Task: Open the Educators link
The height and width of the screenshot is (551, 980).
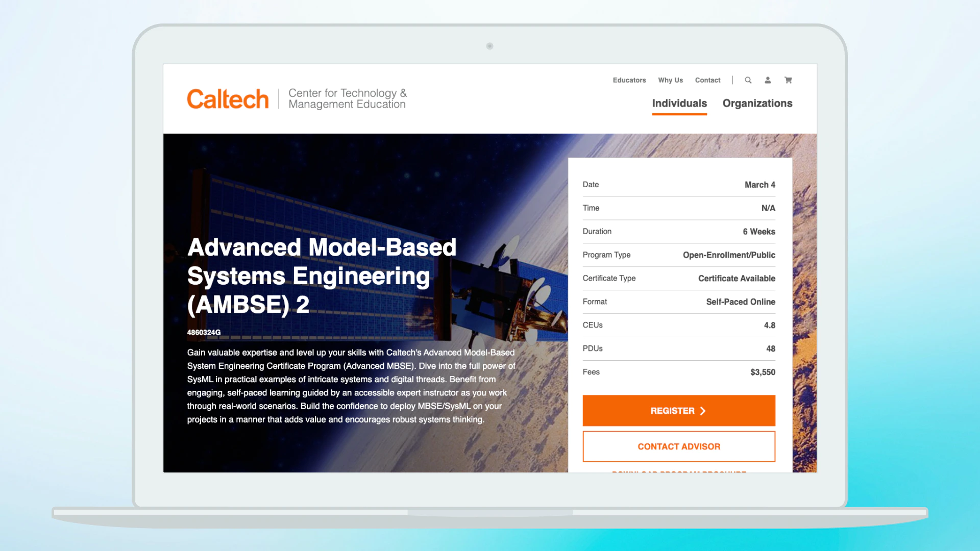Action: [629, 80]
